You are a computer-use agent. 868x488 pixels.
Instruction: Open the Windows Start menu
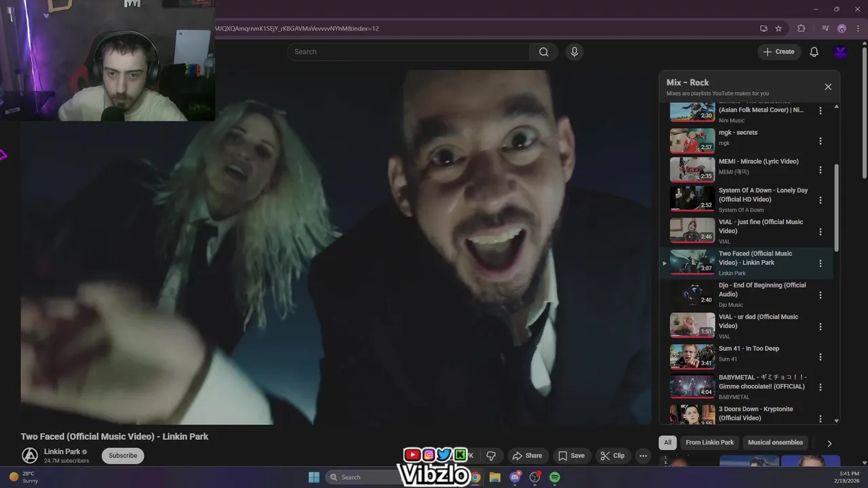314,477
